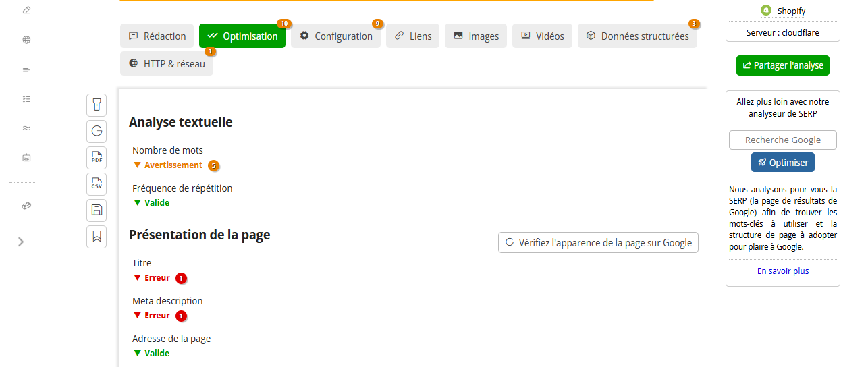
Task: Open the Données structurées tab
Action: [x=637, y=36]
